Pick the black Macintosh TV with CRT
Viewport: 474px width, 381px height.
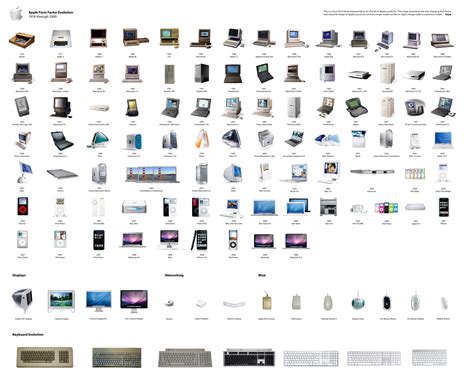(x=61, y=107)
